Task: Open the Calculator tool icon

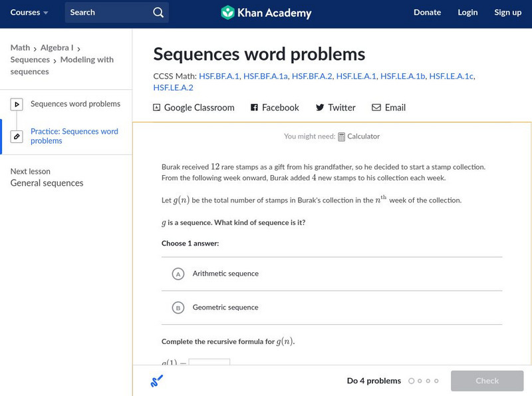Action: coord(341,137)
